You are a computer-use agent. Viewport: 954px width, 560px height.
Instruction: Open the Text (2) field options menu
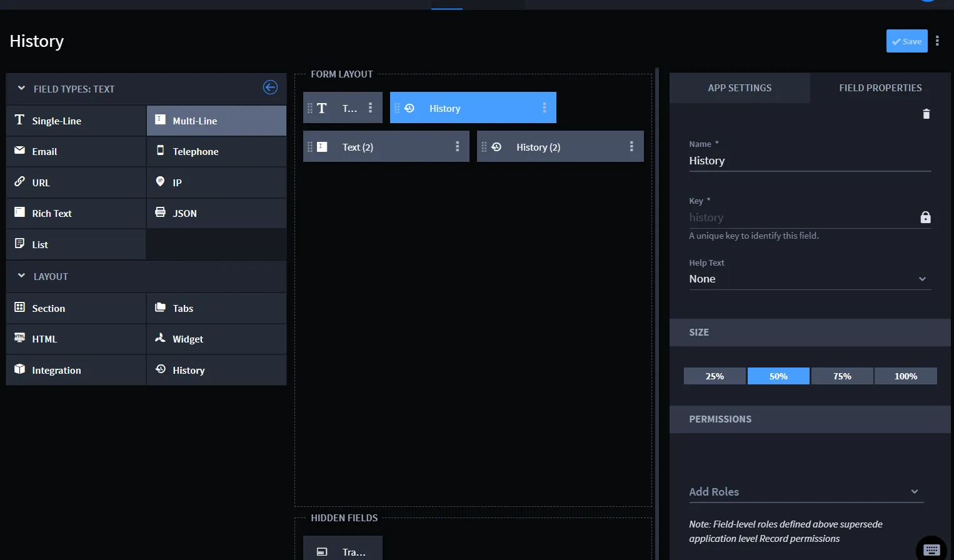(458, 147)
